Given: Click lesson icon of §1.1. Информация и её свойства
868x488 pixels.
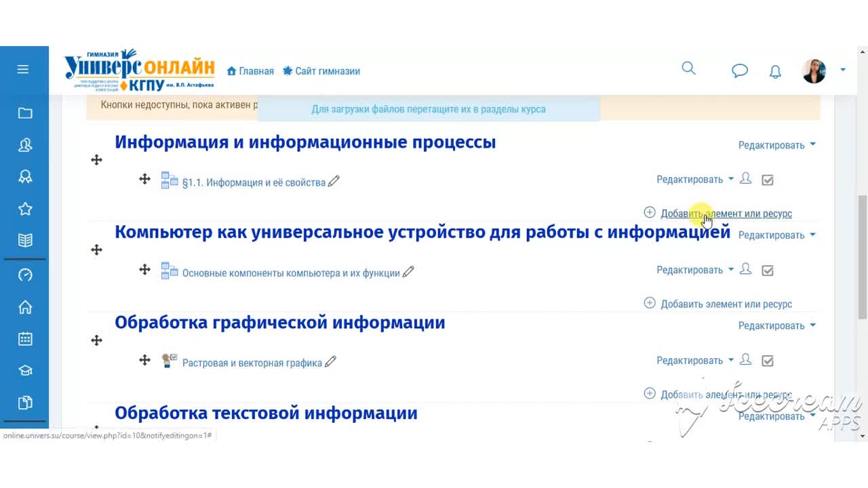Looking at the screenshot, I should coord(170,180).
